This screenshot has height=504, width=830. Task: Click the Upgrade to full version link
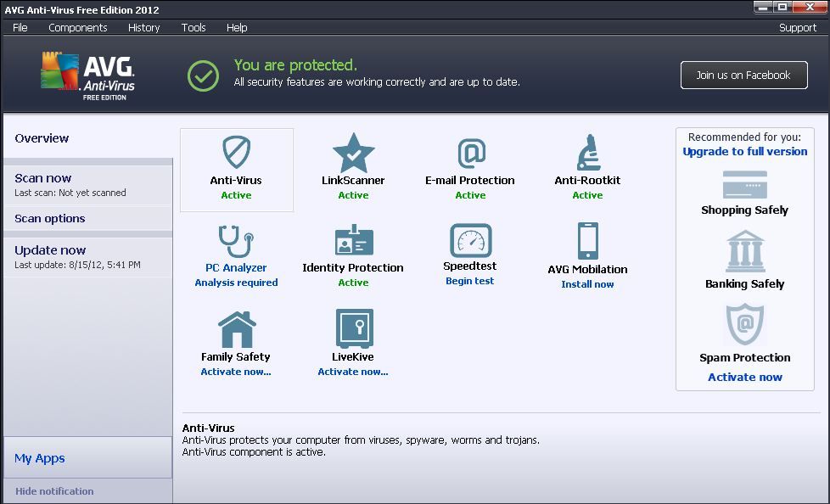pyautogui.click(x=745, y=151)
